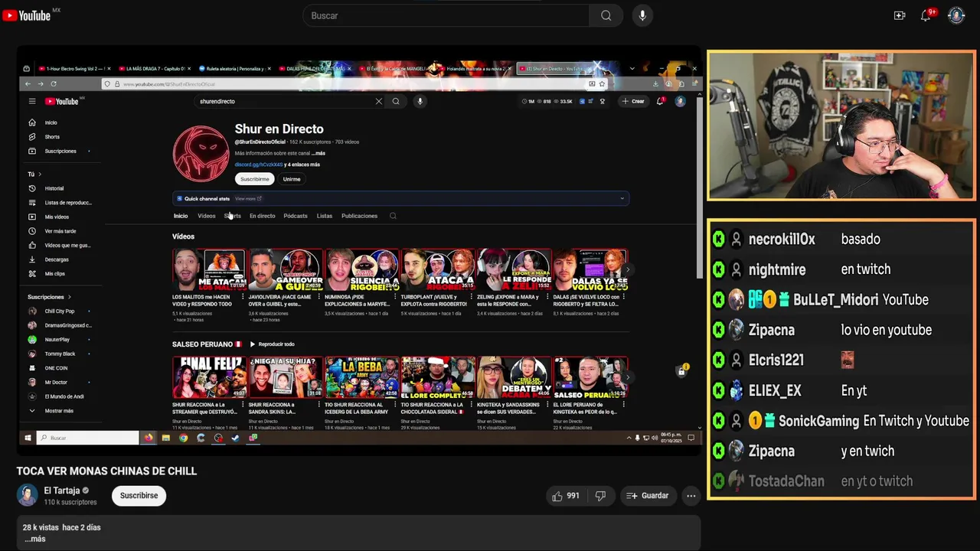The image size is (980, 551).
Task: Click the inner voice search microphone
Action: coord(420,101)
